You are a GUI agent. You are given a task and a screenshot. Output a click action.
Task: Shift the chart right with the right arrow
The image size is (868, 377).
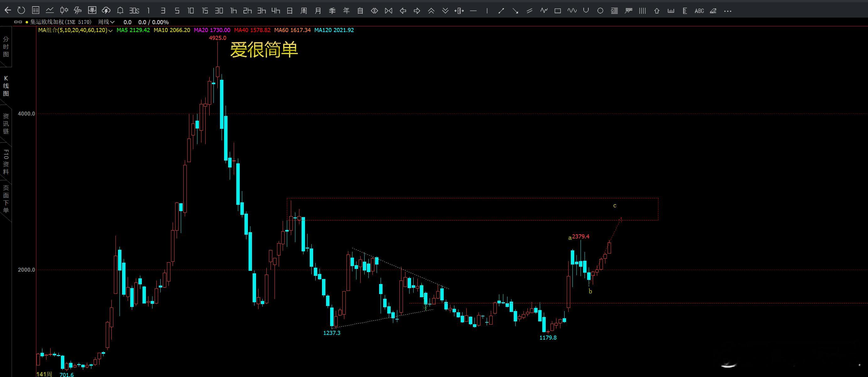417,11
